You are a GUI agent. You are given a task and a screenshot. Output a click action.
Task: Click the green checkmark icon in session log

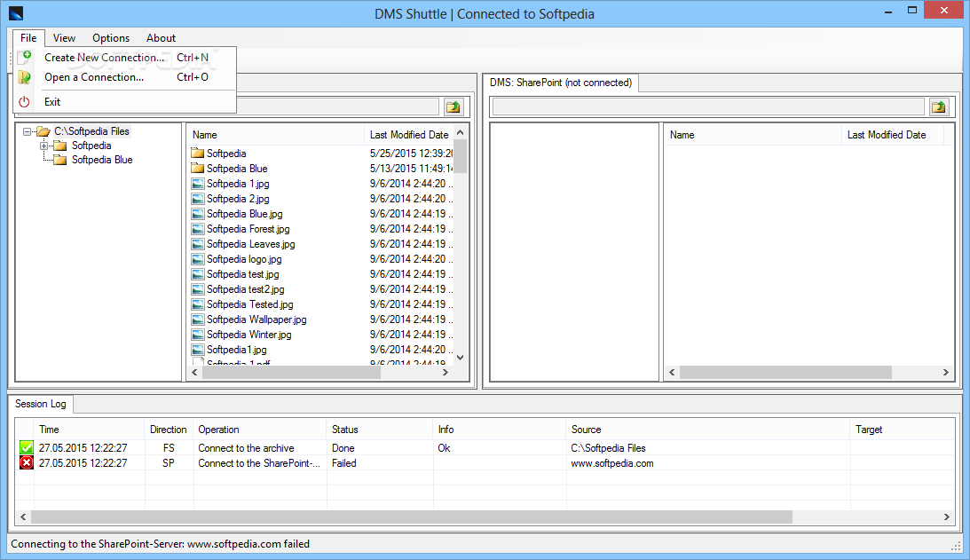tap(27, 447)
